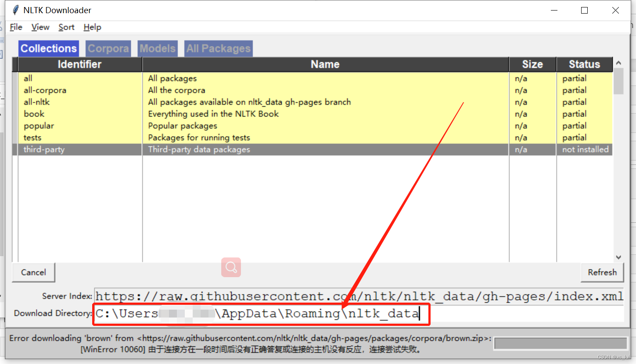This screenshot has width=636, height=364.
Task: Switch to the All Packages tab
Action: tap(219, 48)
